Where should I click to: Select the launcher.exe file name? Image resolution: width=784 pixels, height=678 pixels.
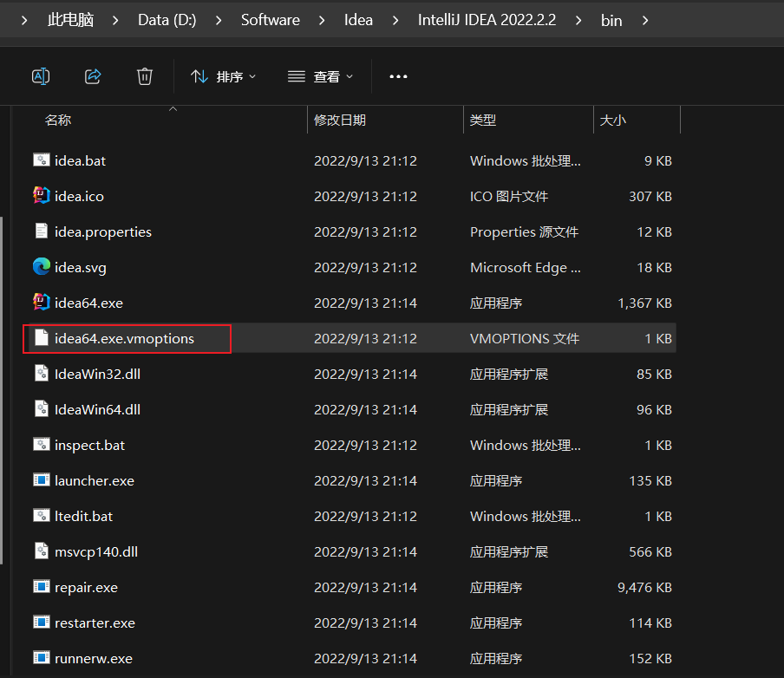pyautogui.click(x=95, y=480)
